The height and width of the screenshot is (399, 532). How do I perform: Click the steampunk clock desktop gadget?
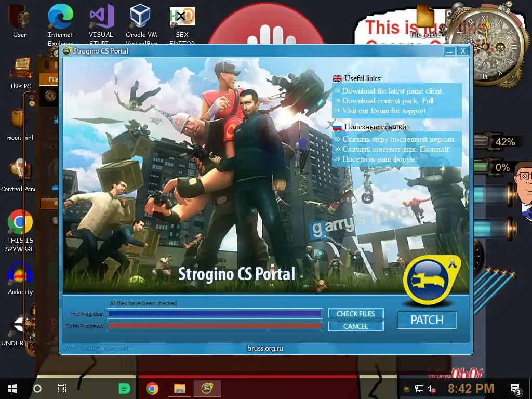(x=486, y=46)
